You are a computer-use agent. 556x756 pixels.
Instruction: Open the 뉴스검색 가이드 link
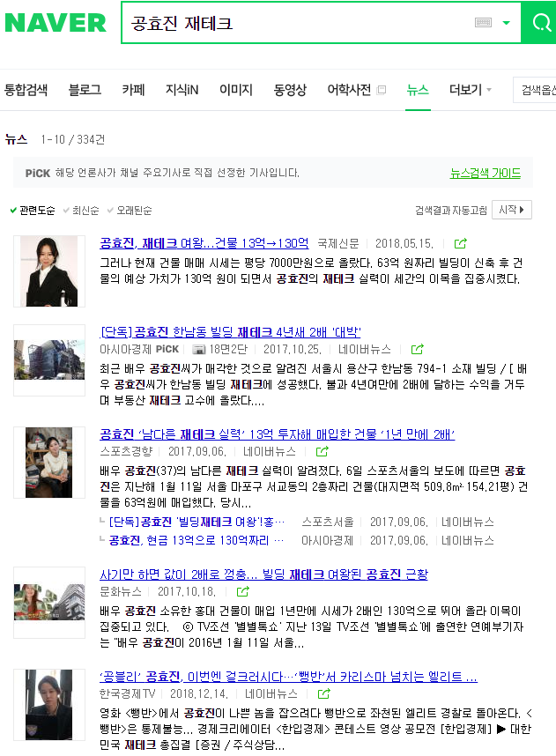click(486, 174)
